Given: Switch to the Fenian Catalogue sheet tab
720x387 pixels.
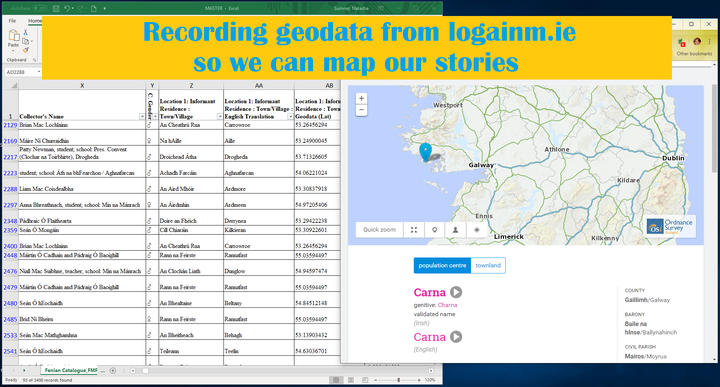Looking at the screenshot, I should (71, 370).
